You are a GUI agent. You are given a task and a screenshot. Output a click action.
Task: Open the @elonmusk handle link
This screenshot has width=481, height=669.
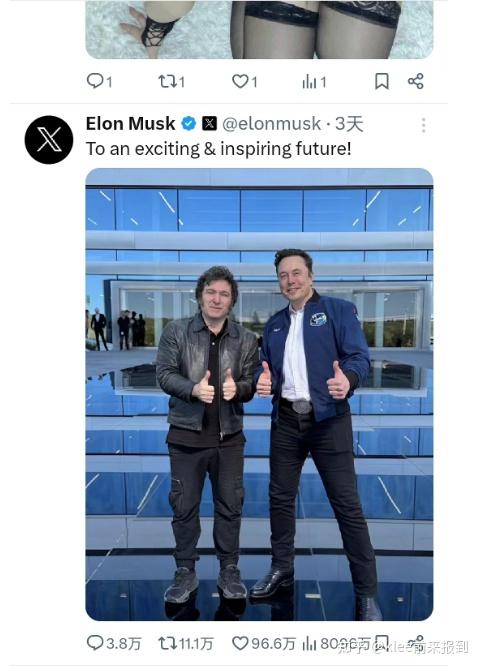271,124
